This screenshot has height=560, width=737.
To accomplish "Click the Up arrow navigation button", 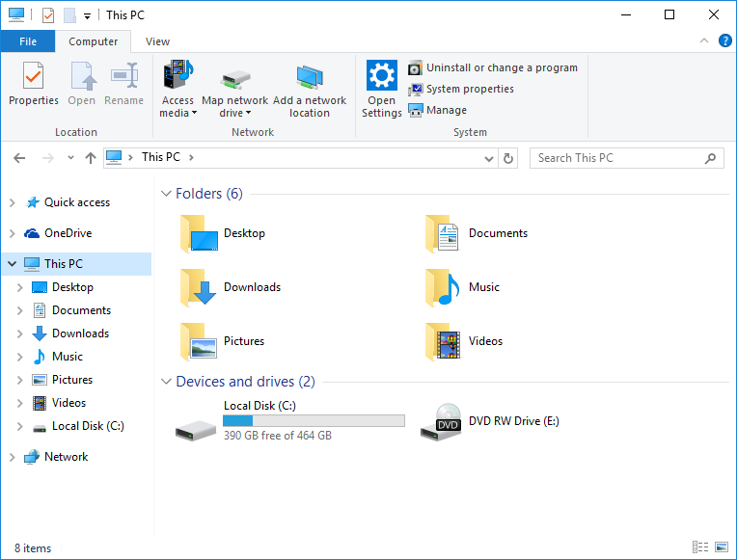I will point(91,158).
